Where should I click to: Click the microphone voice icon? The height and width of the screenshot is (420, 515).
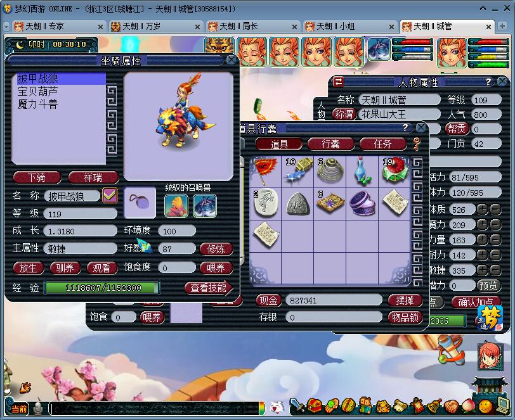click(39, 409)
